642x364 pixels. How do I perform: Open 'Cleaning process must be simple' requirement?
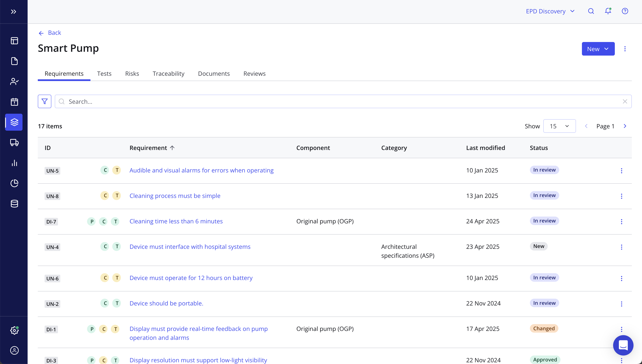pos(175,196)
